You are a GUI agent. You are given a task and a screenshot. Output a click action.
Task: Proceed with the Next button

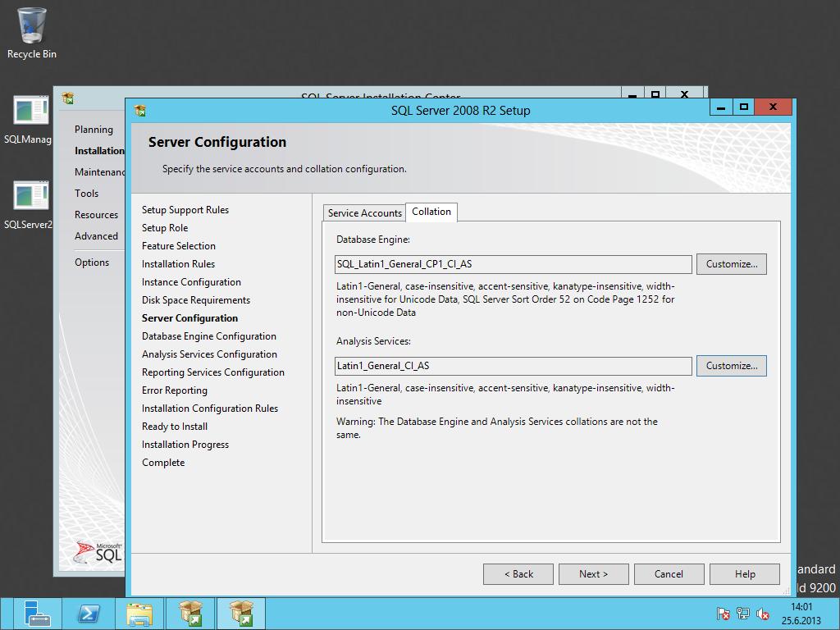[594, 574]
